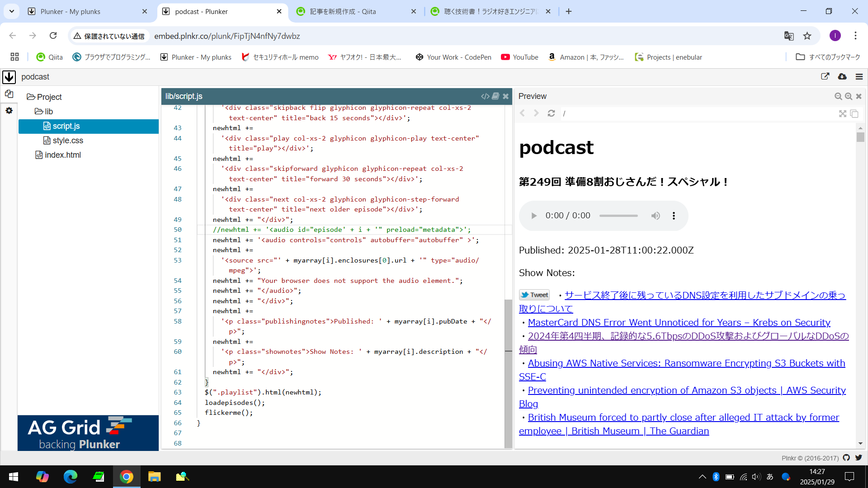This screenshot has height=488, width=868.
Task: Open the settings gear in sidebar
Action: click(x=9, y=111)
